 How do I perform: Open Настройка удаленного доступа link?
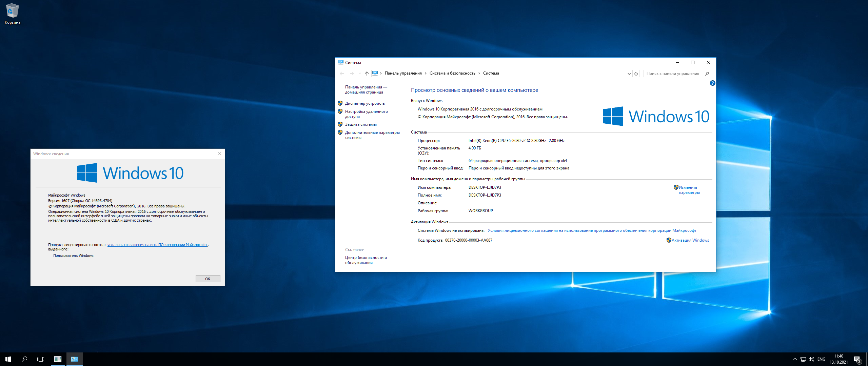(x=366, y=114)
